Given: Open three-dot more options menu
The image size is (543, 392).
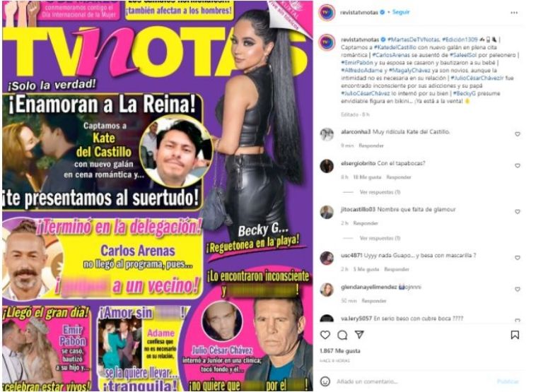Looking at the screenshot, I should click(x=514, y=13).
